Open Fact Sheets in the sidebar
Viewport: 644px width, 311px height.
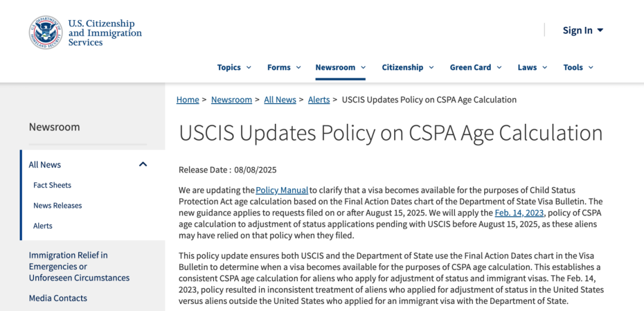(x=52, y=185)
